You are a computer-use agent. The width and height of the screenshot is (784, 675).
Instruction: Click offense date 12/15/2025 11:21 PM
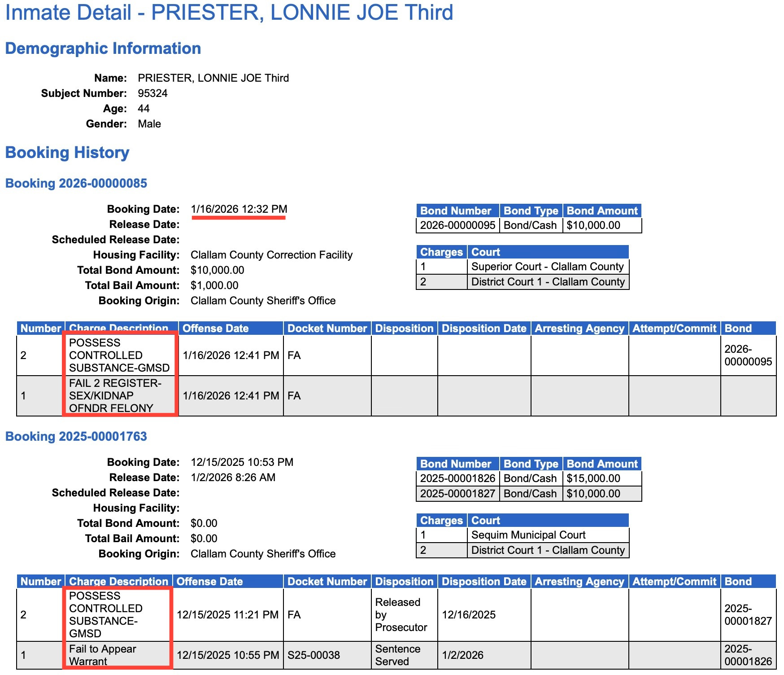pos(228,615)
